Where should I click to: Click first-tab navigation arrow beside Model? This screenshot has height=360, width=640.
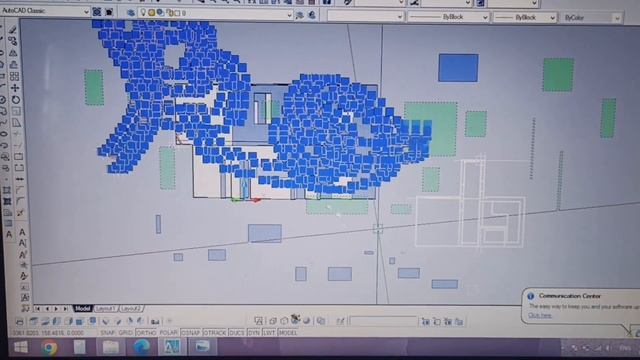click(38, 309)
